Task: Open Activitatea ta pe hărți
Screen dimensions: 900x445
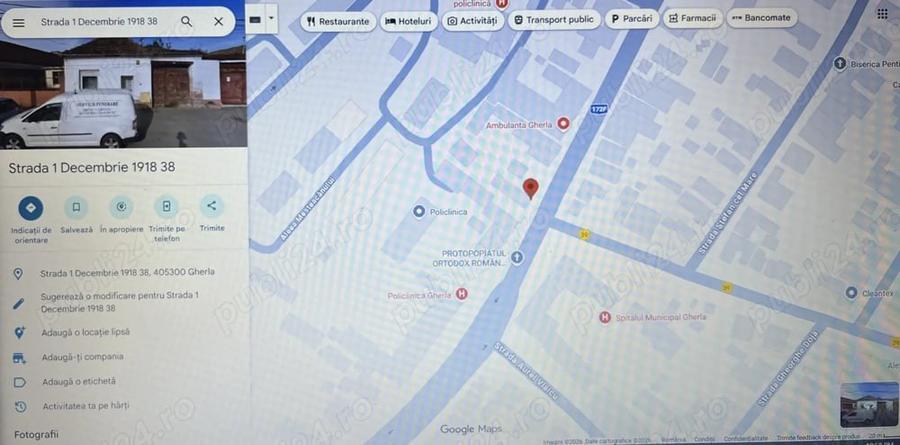Action: [x=86, y=406]
